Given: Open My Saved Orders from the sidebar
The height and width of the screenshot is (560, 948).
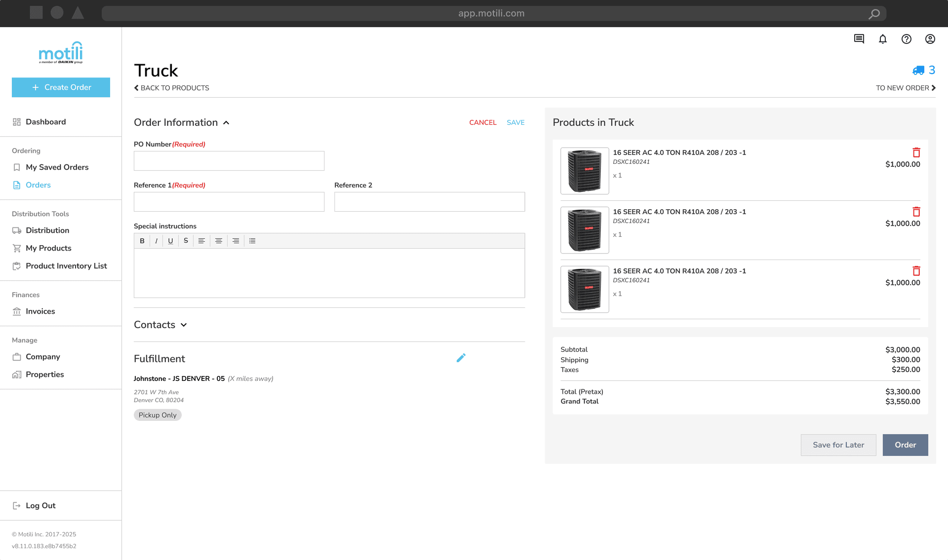Looking at the screenshot, I should tap(57, 167).
